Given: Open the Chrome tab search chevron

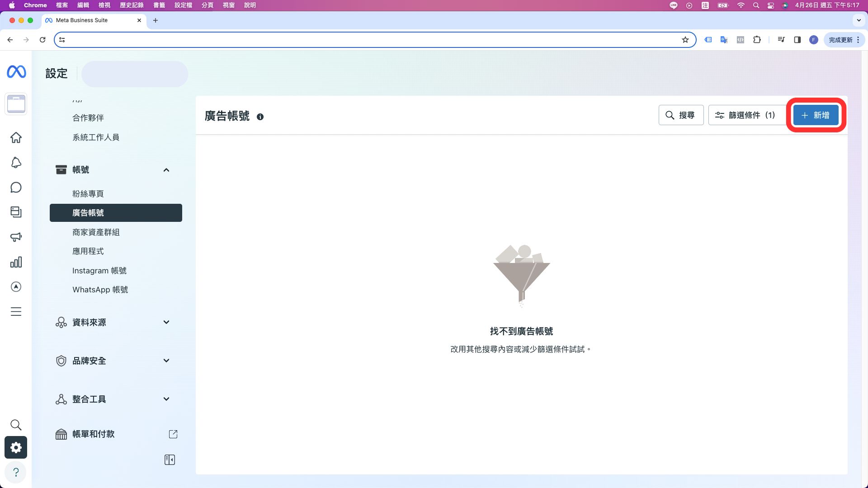Looking at the screenshot, I should 859,20.
